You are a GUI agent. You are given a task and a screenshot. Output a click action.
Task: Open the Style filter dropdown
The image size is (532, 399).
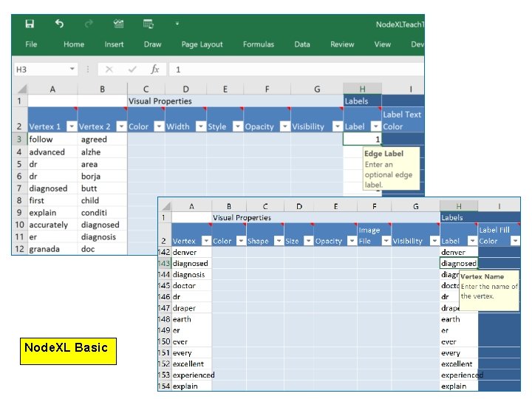[238, 126]
